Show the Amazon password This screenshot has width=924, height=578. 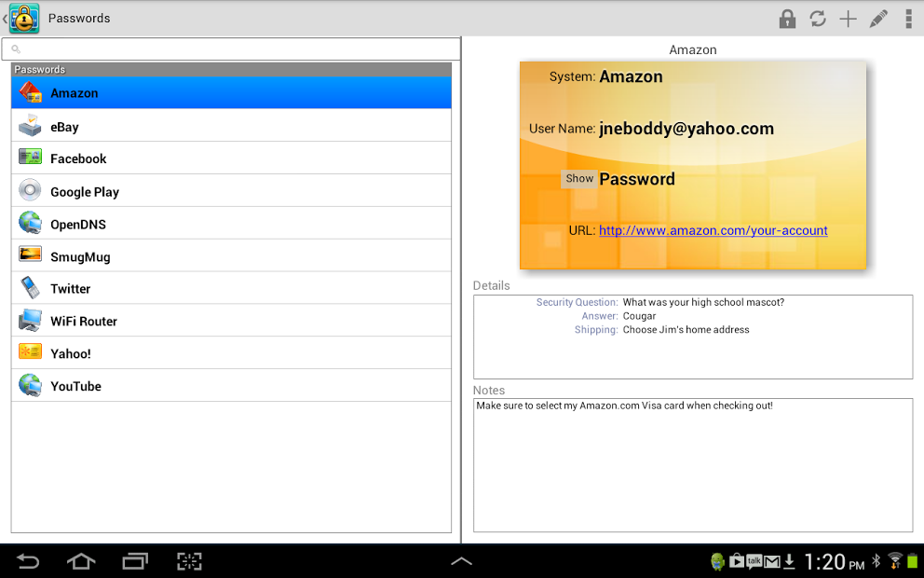pos(579,178)
